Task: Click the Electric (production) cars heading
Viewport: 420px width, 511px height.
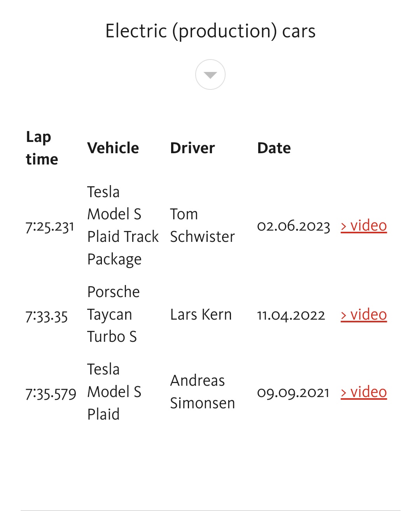Action: coord(210,31)
